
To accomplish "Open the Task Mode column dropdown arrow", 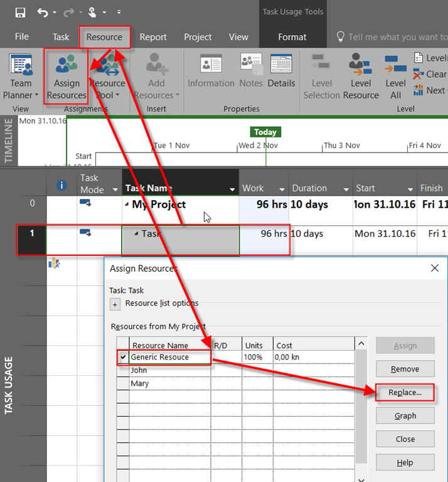I will tap(115, 190).
